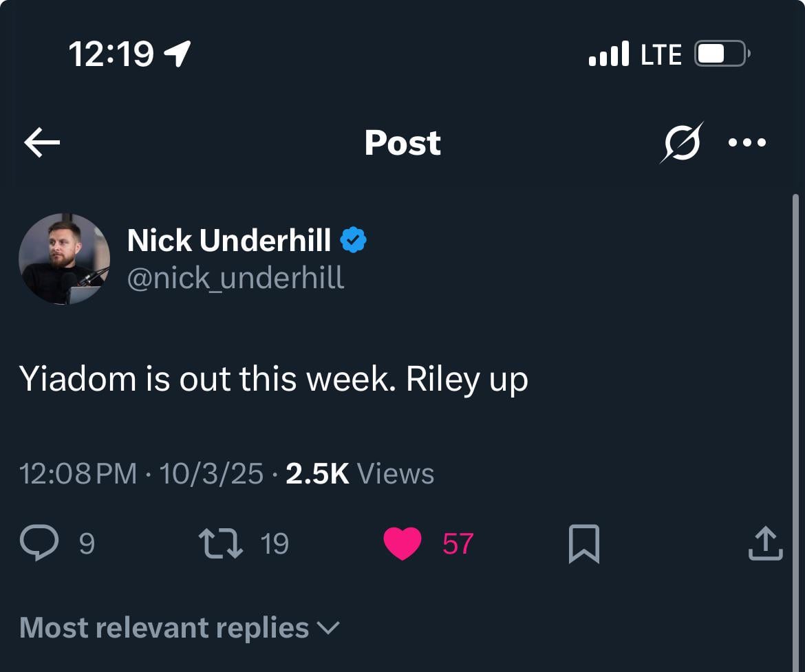
Task: Check the battery level indicator
Action: [x=721, y=54]
